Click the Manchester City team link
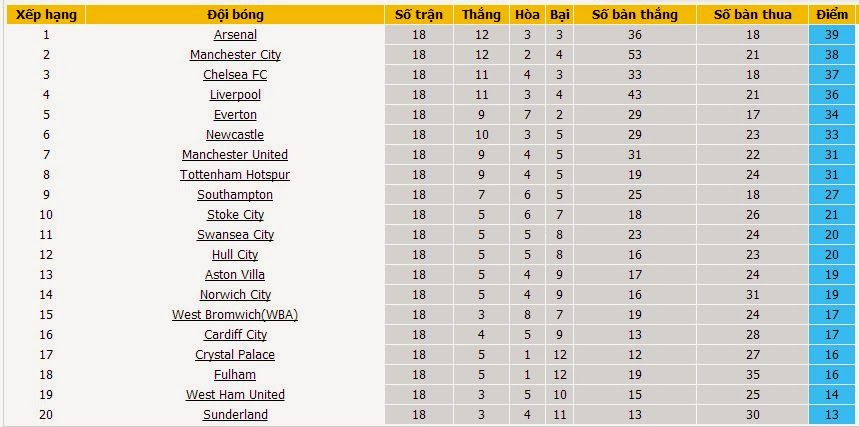The height and width of the screenshot is (427, 859). tap(235, 55)
